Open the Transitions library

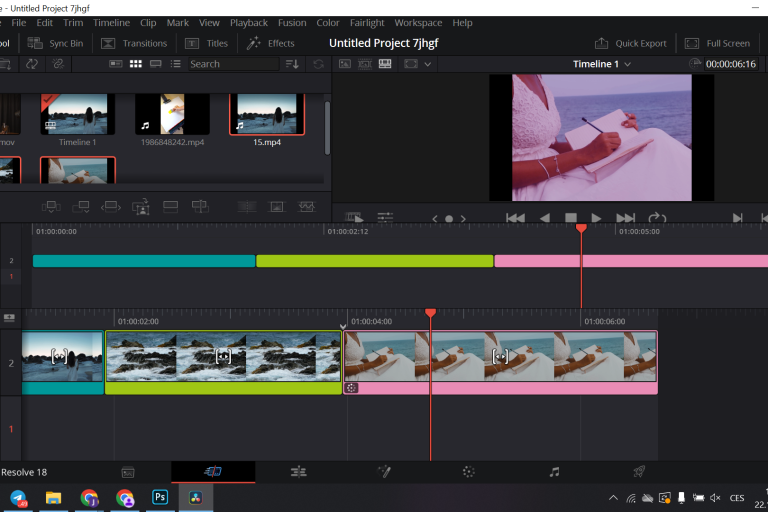click(134, 43)
